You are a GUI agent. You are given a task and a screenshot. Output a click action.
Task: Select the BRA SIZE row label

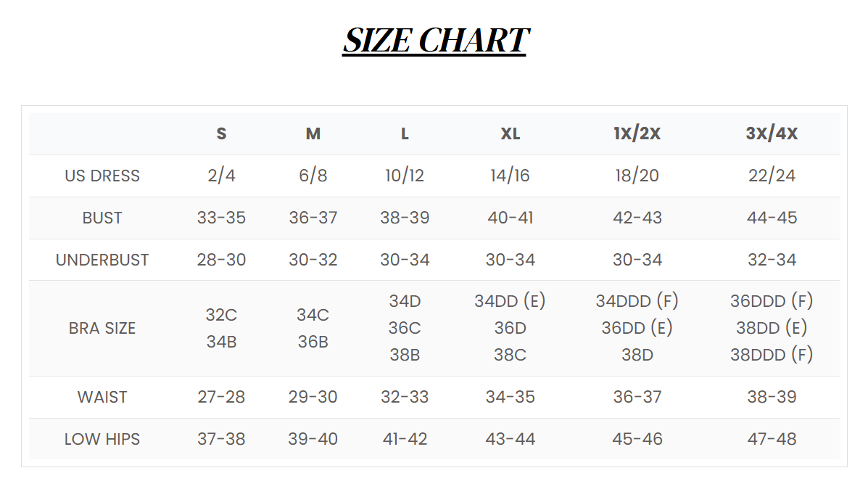(102, 329)
